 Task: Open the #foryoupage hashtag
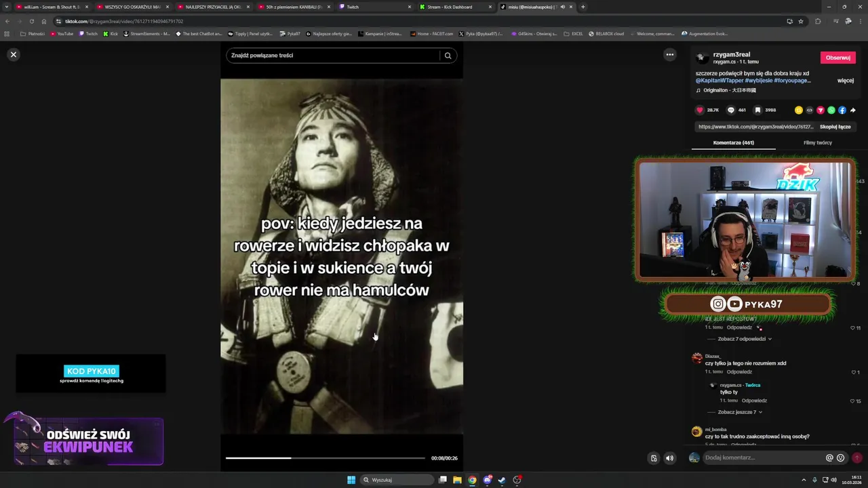pyautogui.click(x=792, y=81)
